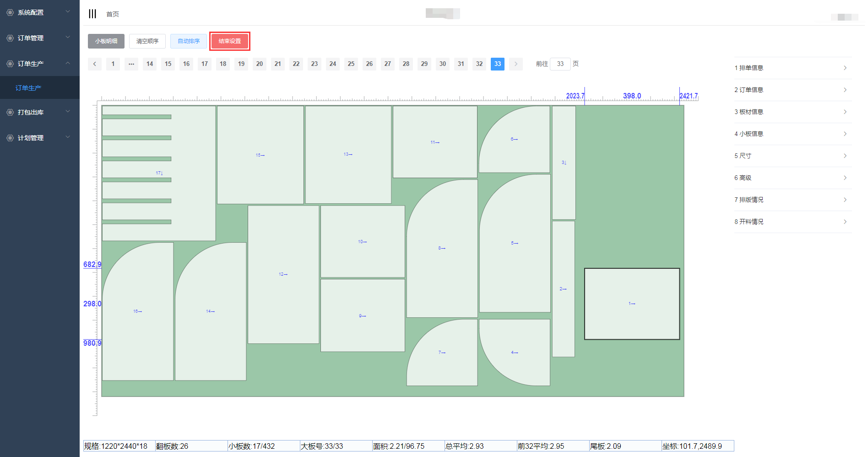Click the page number jump input field

[x=560, y=64]
